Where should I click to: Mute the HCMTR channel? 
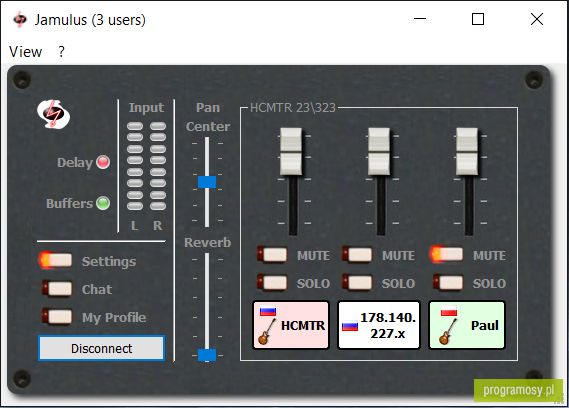coord(272,254)
